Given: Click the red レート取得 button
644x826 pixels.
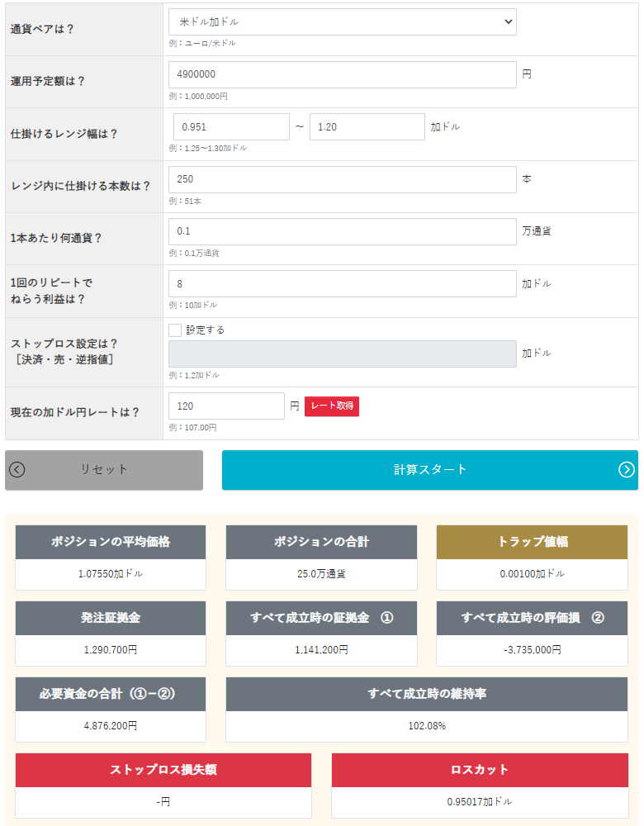Looking at the screenshot, I should pyautogui.click(x=332, y=406).
